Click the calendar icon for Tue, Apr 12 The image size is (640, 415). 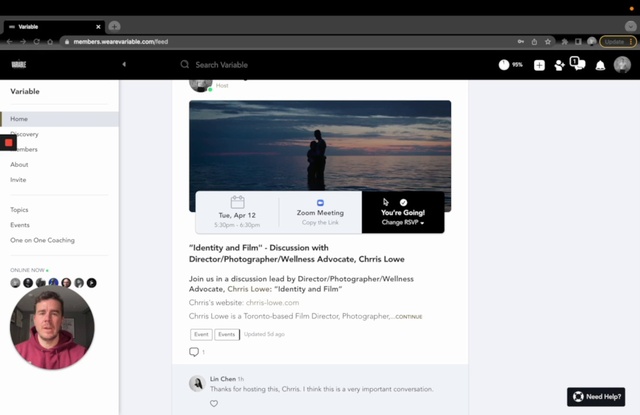tap(237, 202)
